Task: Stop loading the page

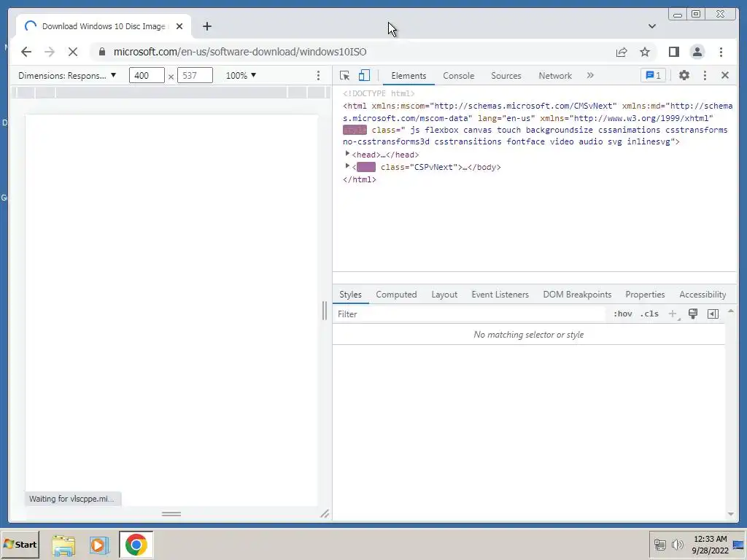Action: pyautogui.click(x=73, y=52)
